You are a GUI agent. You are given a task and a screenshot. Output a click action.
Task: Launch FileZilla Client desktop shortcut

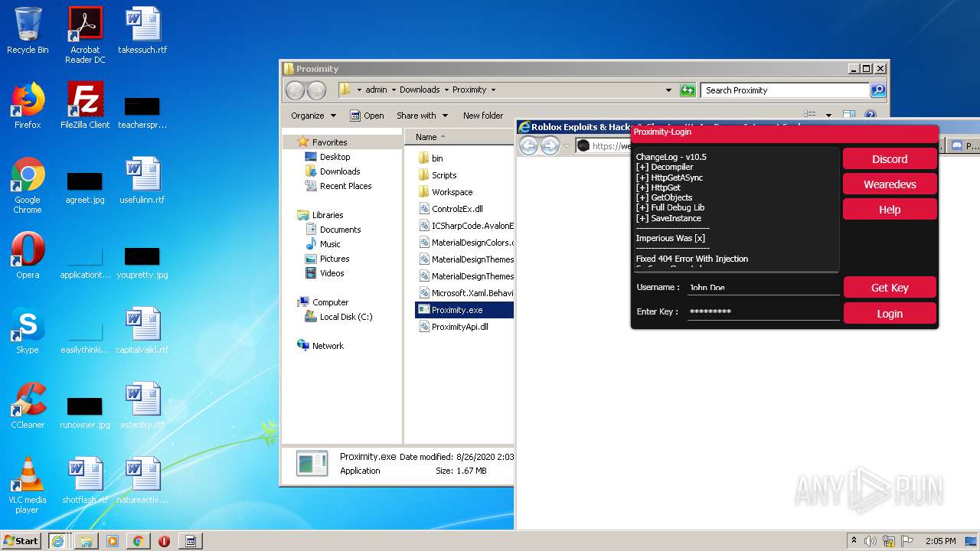pos(85,106)
